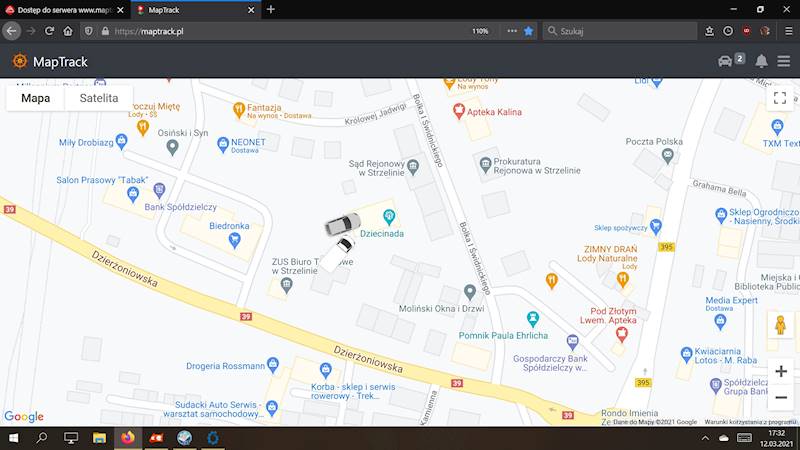Switch to Satelita view
This screenshot has width=800, height=450.
point(99,98)
